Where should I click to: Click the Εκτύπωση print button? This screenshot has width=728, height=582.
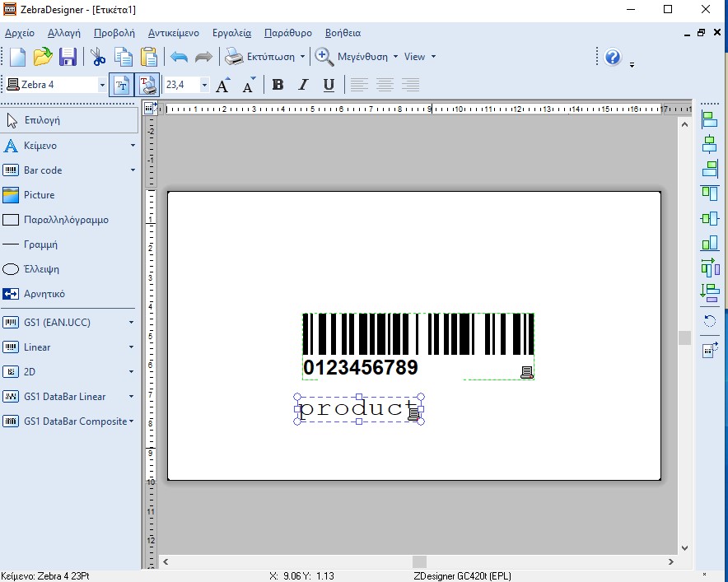coord(260,57)
